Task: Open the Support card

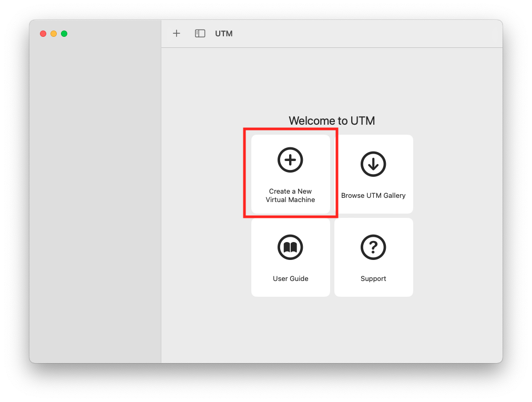Action: (374, 257)
